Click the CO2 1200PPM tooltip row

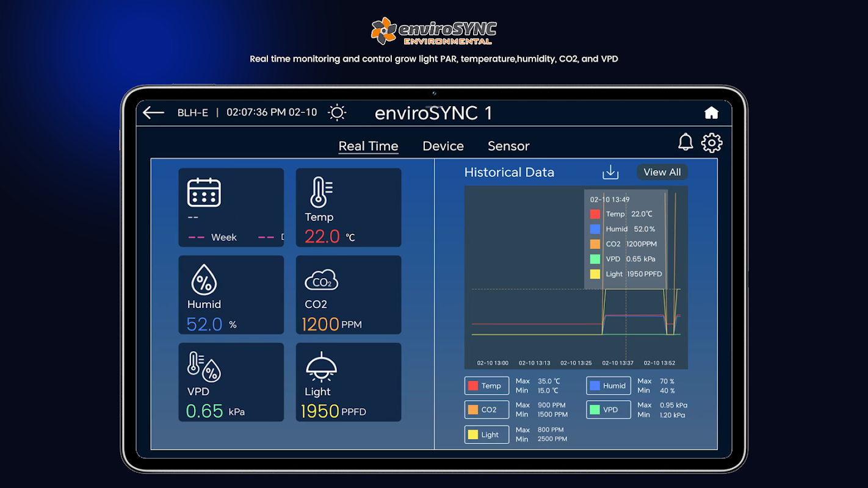tap(624, 244)
